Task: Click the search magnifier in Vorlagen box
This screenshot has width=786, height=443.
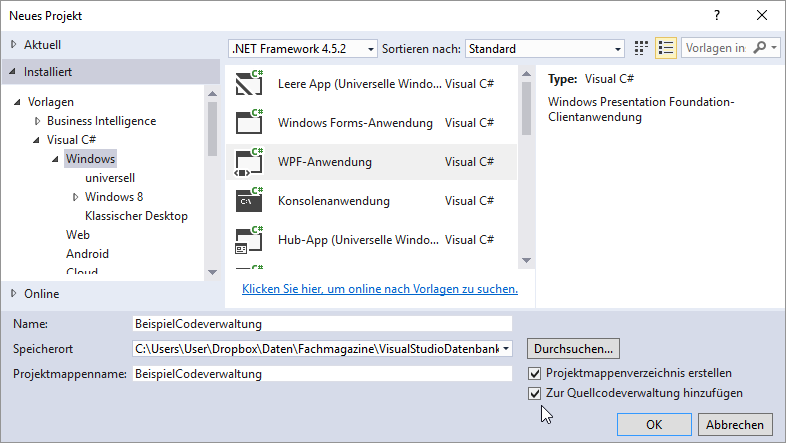Action: (x=761, y=49)
